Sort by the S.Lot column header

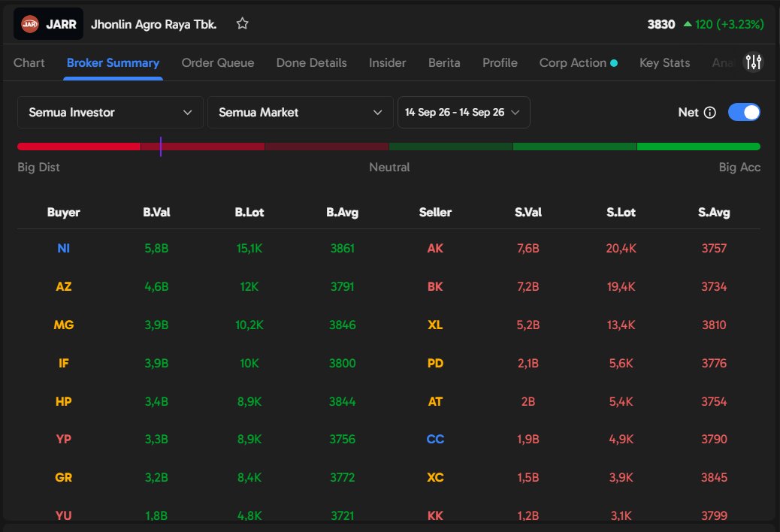(x=621, y=213)
